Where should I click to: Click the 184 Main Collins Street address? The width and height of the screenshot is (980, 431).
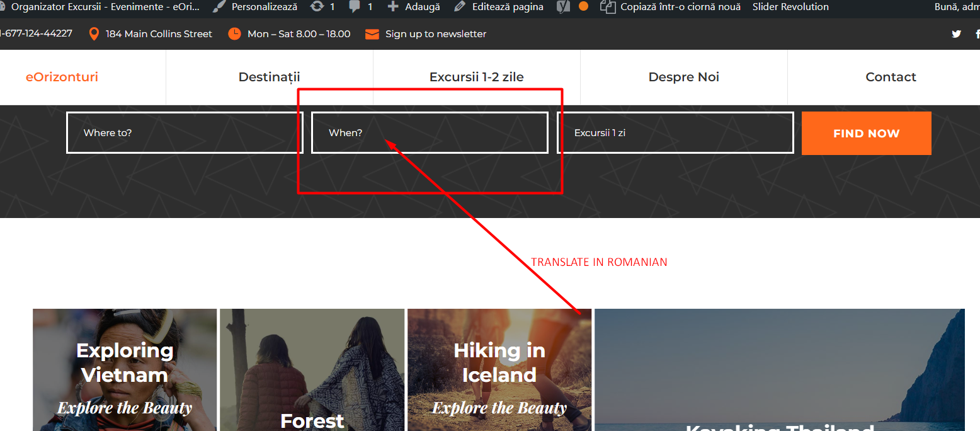159,34
